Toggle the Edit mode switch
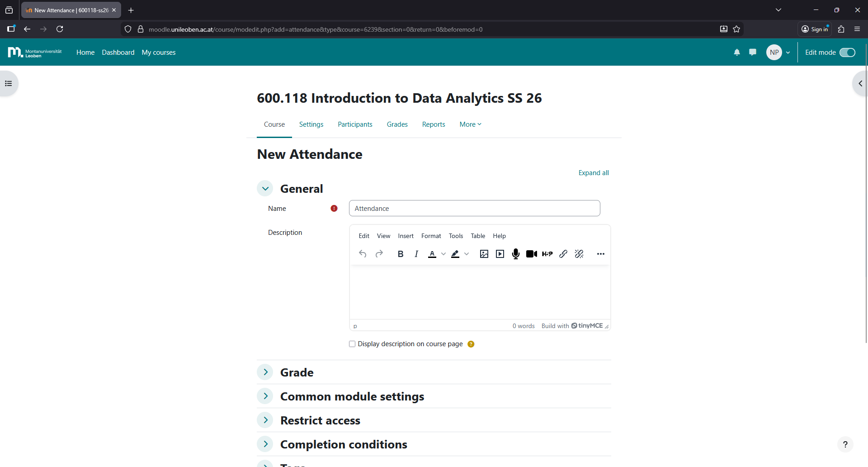 (x=847, y=52)
